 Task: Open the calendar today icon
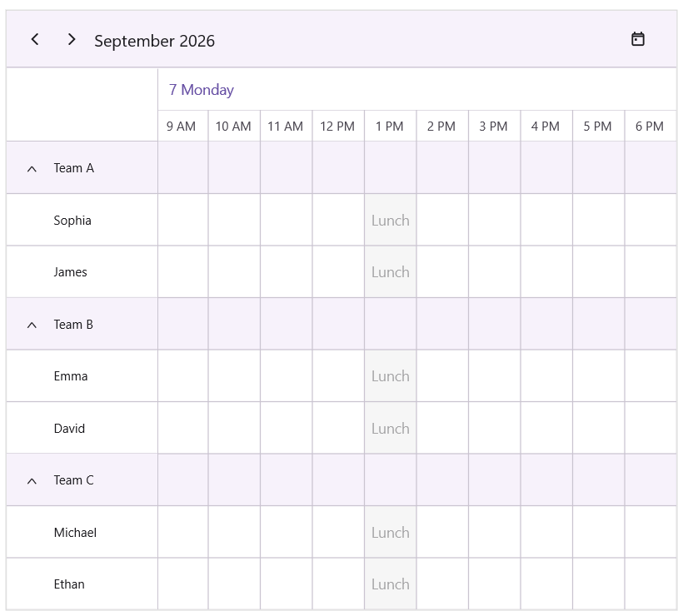(638, 39)
